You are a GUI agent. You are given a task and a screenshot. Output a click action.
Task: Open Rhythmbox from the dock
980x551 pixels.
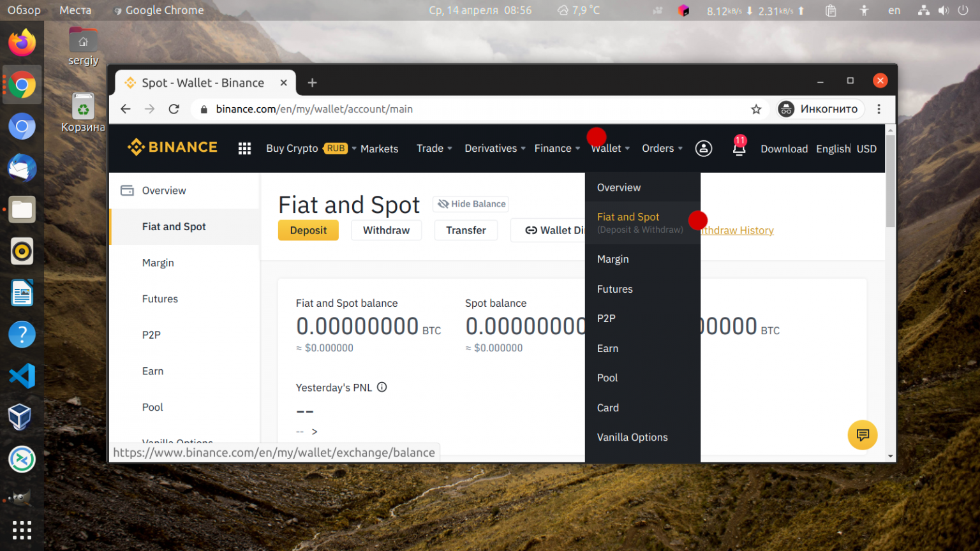pos(22,251)
